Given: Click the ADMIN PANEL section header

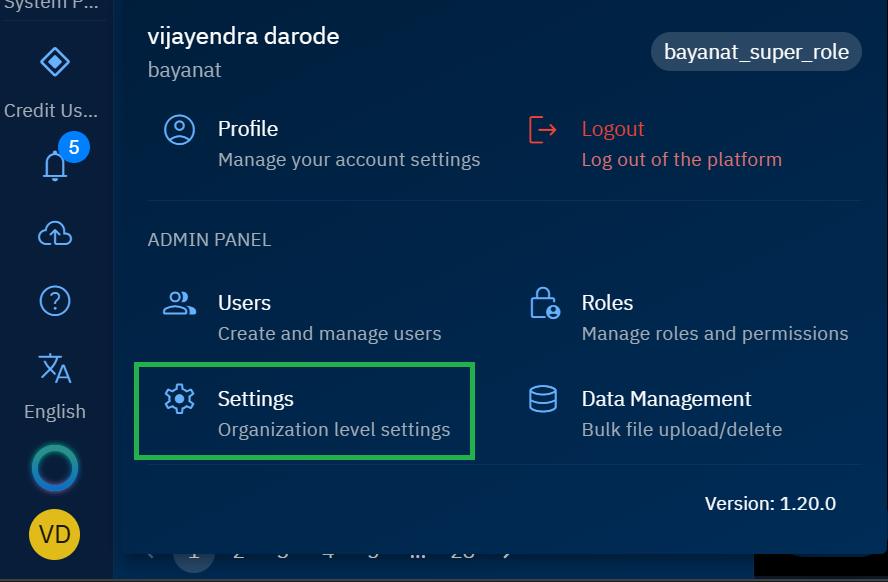Looking at the screenshot, I should pos(209,240).
